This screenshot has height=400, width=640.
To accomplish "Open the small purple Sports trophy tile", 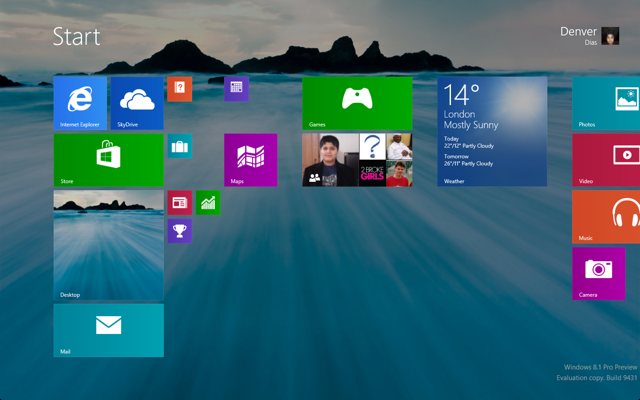I will pos(180,231).
